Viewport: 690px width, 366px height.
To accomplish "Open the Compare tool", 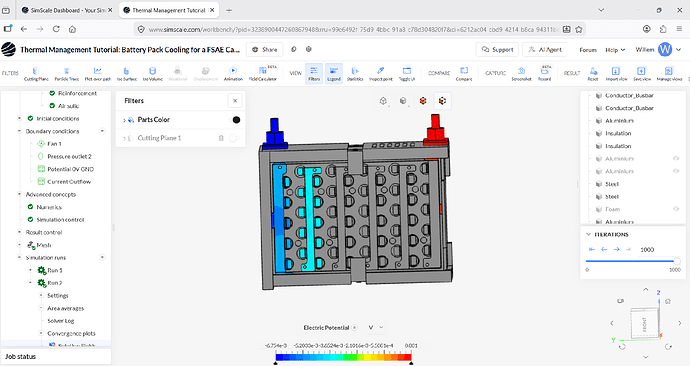I will point(464,73).
